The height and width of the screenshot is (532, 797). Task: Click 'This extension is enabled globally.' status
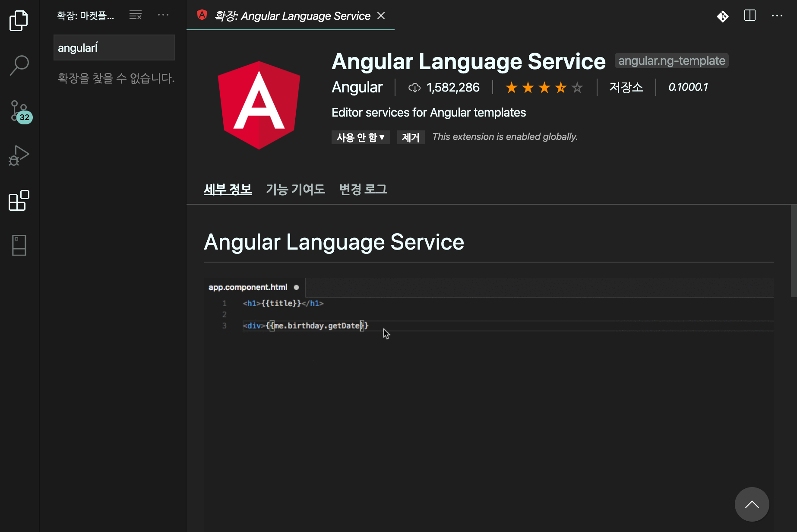505,137
